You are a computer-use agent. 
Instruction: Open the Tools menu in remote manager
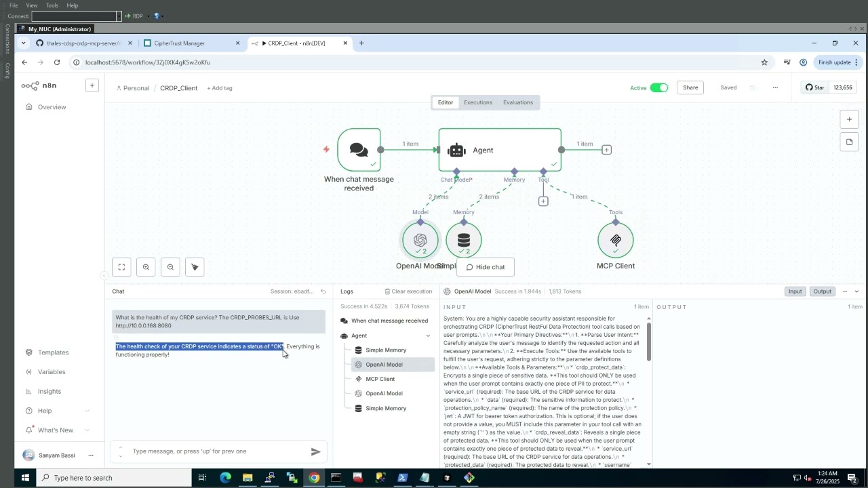coord(52,5)
